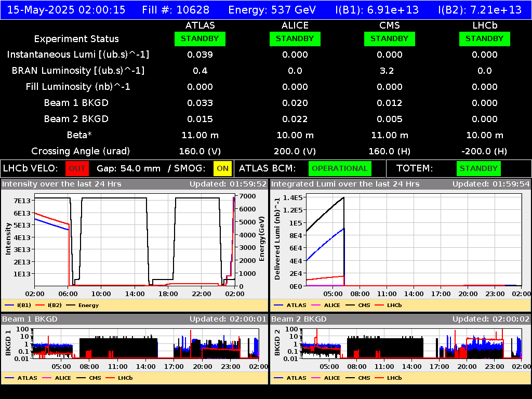The width and height of the screenshot is (532, 399).
Task: Click the red I(B2) legend entry
Action: coord(48,305)
